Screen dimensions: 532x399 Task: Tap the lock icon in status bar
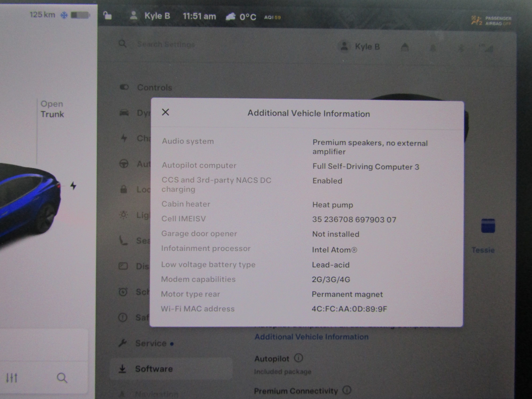point(107,16)
